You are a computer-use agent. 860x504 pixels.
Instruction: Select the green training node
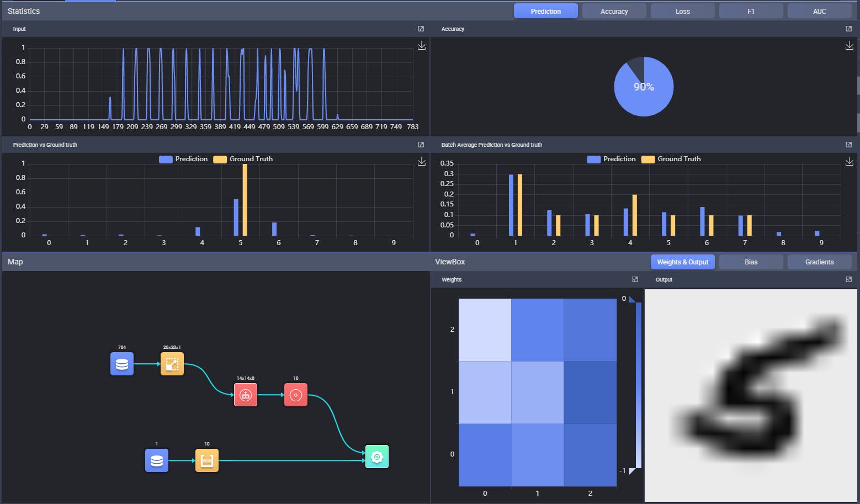point(377,457)
